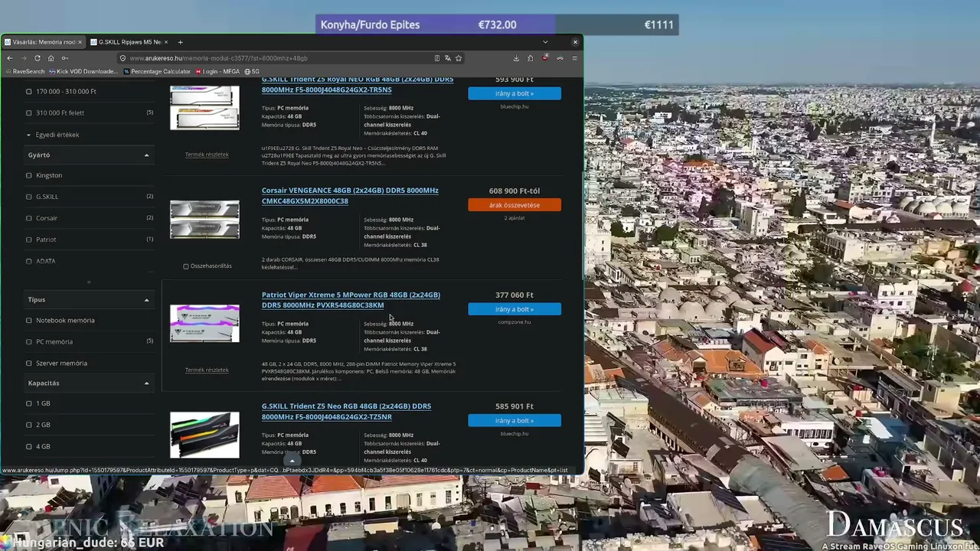Open the G.SKILL Trident Z5 Royal NEO product link
The height and width of the screenshot is (551, 980).
click(x=358, y=84)
